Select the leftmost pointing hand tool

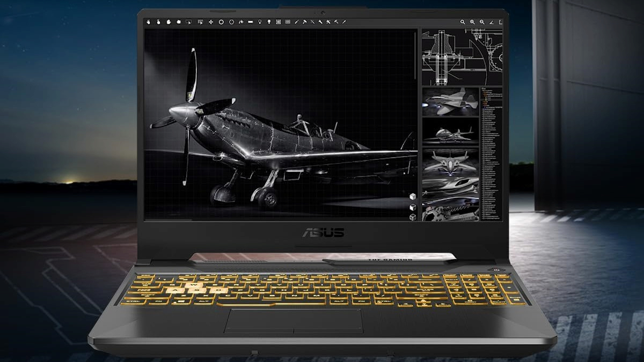[x=149, y=22]
